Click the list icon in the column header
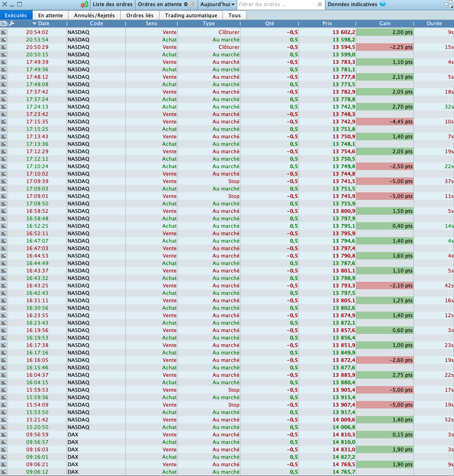454x476 pixels. pos(4,23)
